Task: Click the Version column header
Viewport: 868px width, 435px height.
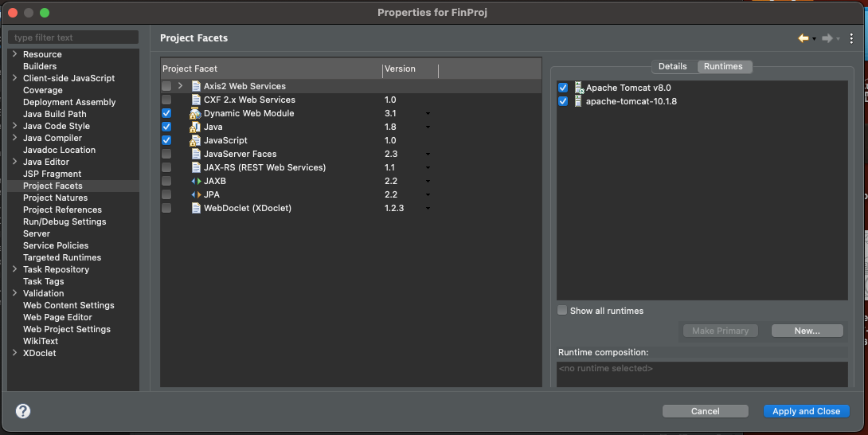Action: [410, 69]
